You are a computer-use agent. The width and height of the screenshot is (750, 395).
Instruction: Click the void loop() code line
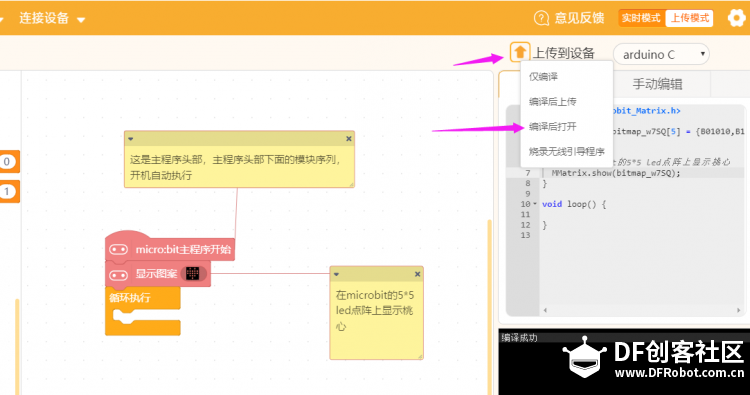(574, 204)
